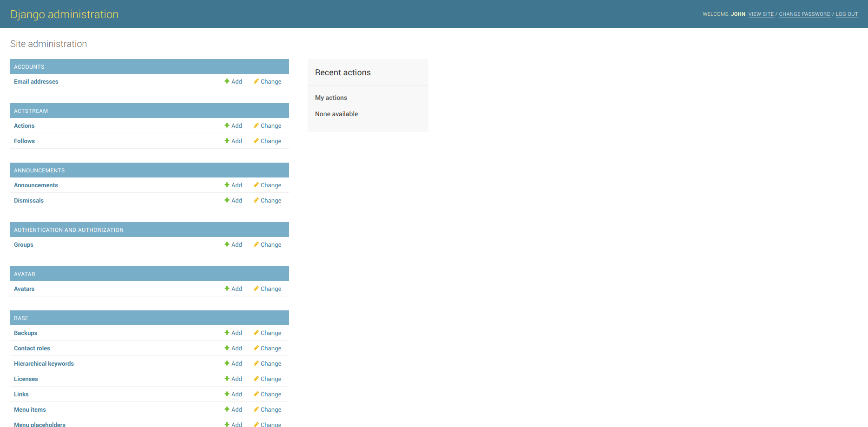This screenshot has height=427, width=868.
Task: Click the plus Add icon in Dismissals row
Action: pyautogui.click(x=227, y=200)
